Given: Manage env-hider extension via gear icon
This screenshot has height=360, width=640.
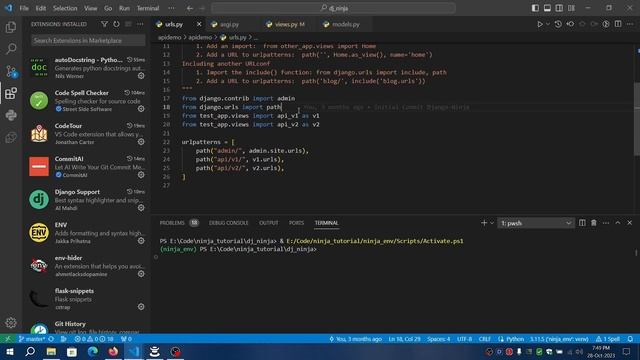Looking at the screenshot, I should [x=141, y=274].
